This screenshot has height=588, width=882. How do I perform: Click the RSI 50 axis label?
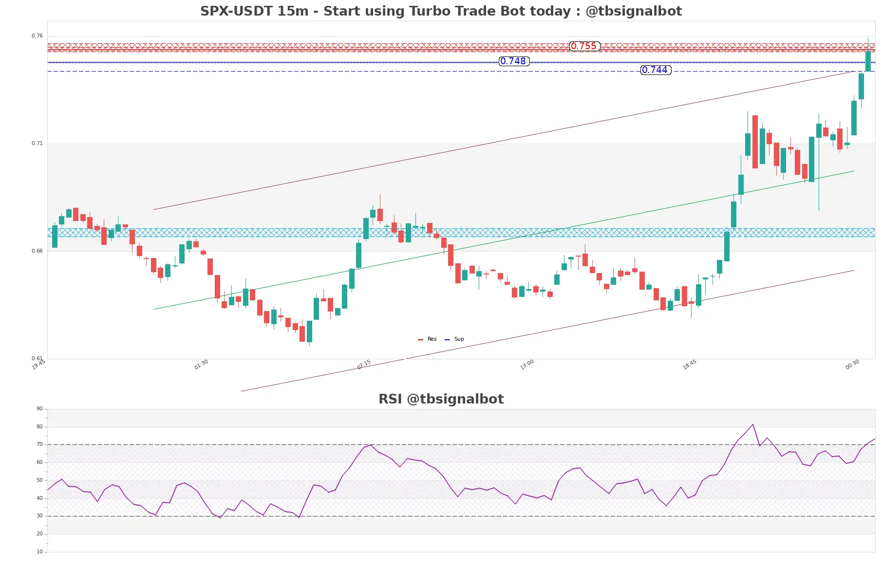(x=39, y=480)
